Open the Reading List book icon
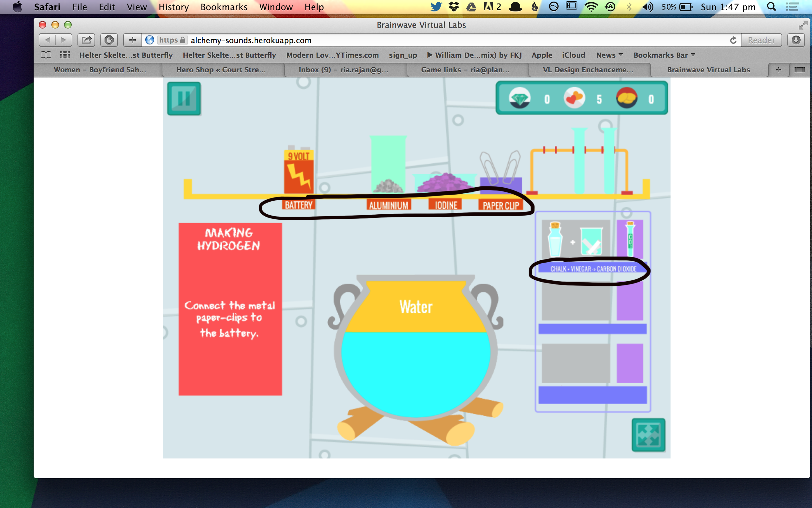The width and height of the screenshot is (812, 508). [x=46, y=55]
